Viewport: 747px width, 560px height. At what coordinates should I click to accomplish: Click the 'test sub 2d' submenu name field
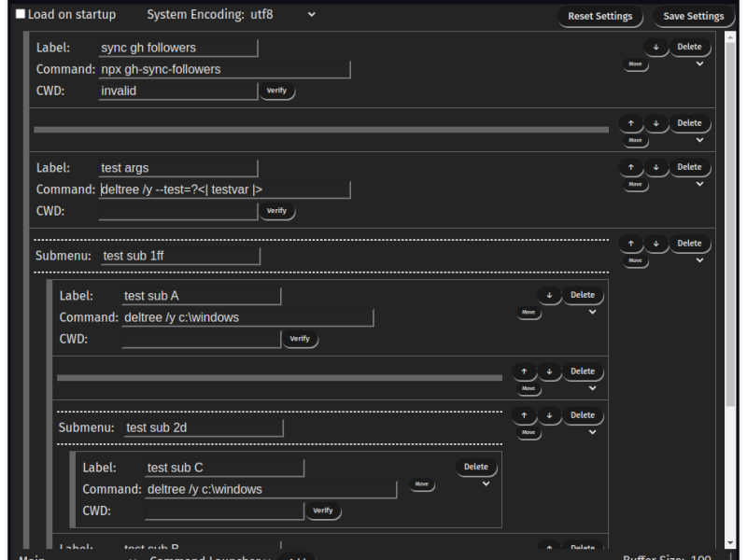[204, 427]
